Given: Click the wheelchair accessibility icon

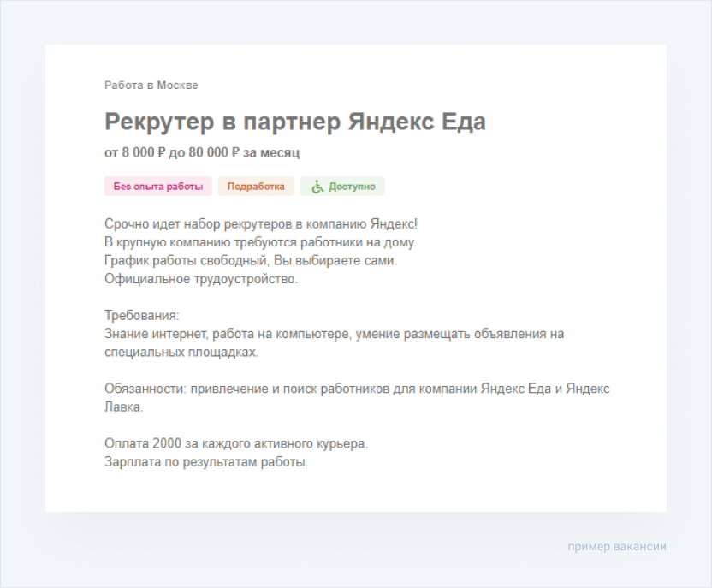Looking at the screenshot, I should pyautogui.click(x=317, y=187).
